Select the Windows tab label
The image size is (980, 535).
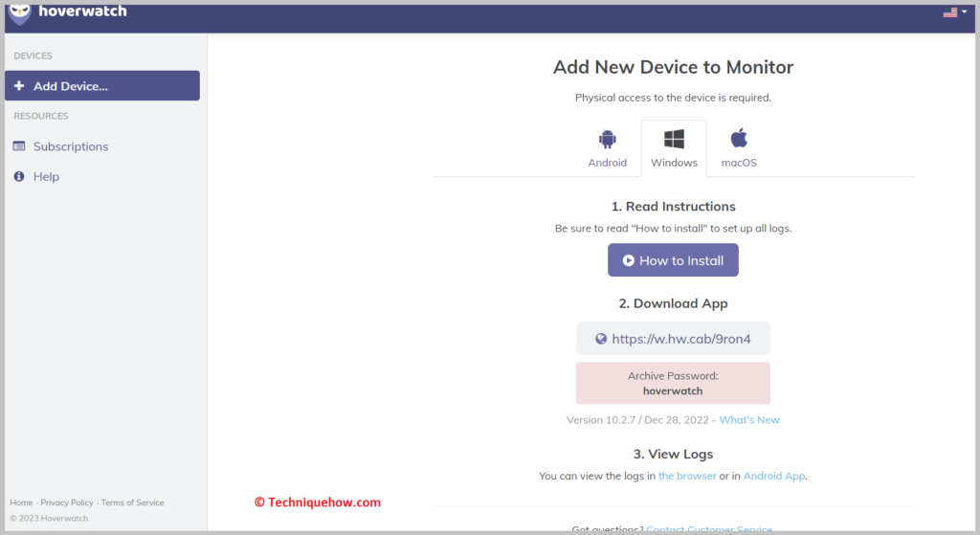[674, 163]
